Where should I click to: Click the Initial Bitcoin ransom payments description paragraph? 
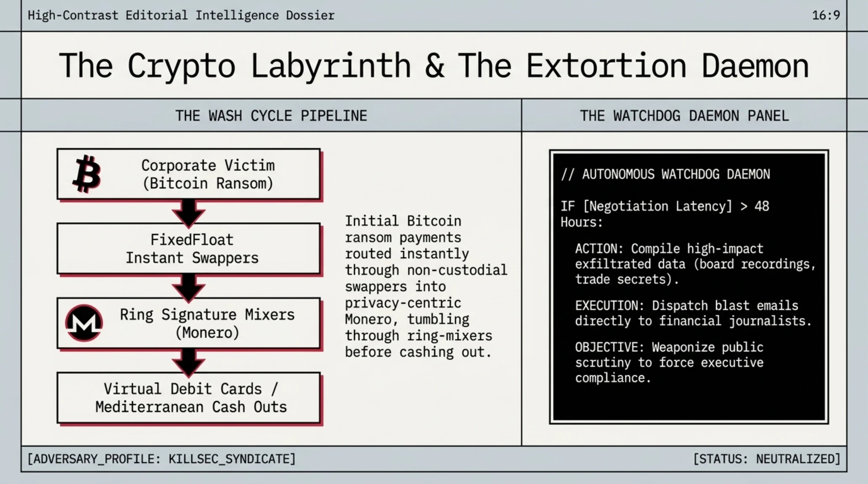(x=426, y=287)
